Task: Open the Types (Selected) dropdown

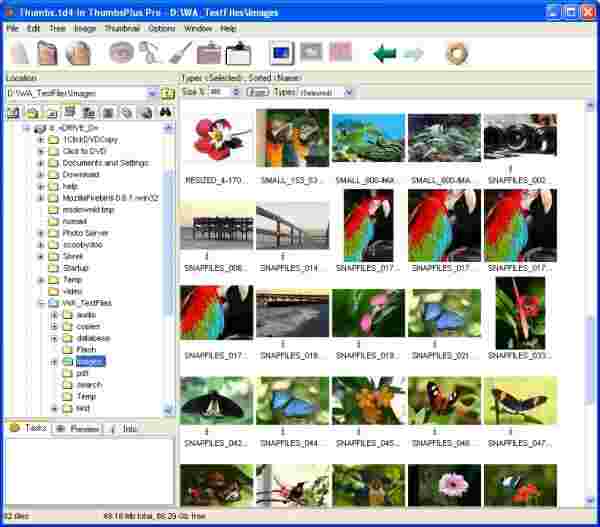Action: coord(349,92)
